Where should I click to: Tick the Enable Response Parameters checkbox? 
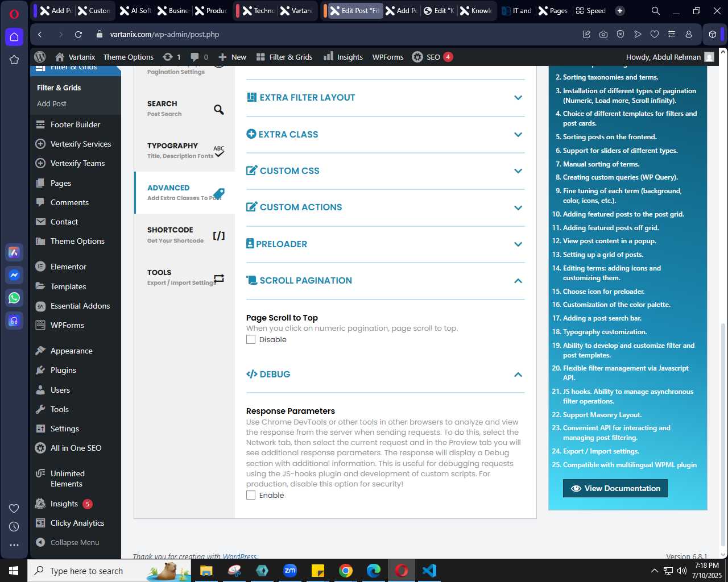point(251,495)
